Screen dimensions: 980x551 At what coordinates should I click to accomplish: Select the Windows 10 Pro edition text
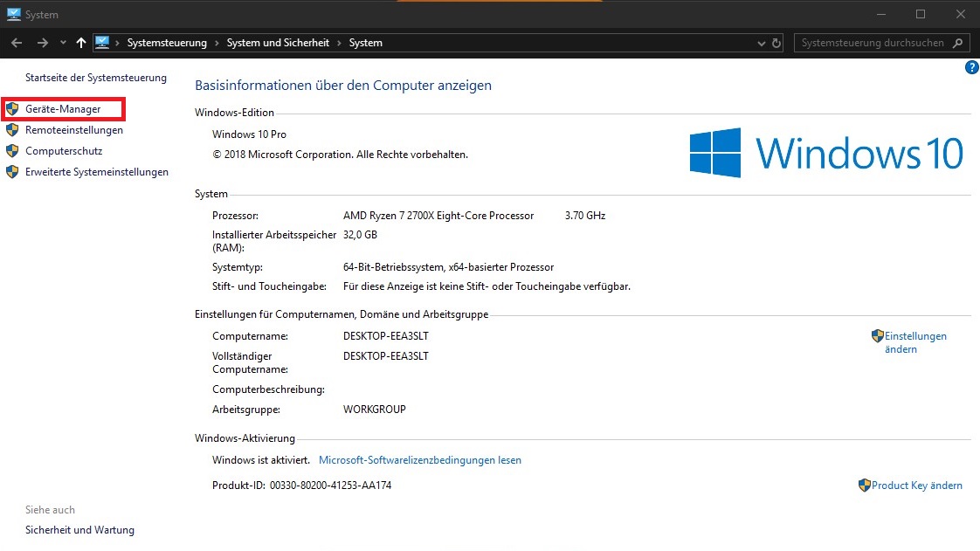click(250, 134)
